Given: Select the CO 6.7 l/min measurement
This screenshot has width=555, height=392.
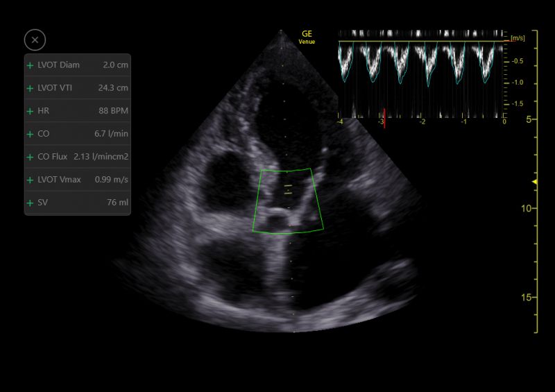Looking at the screenshot, I should pos(78,134).
